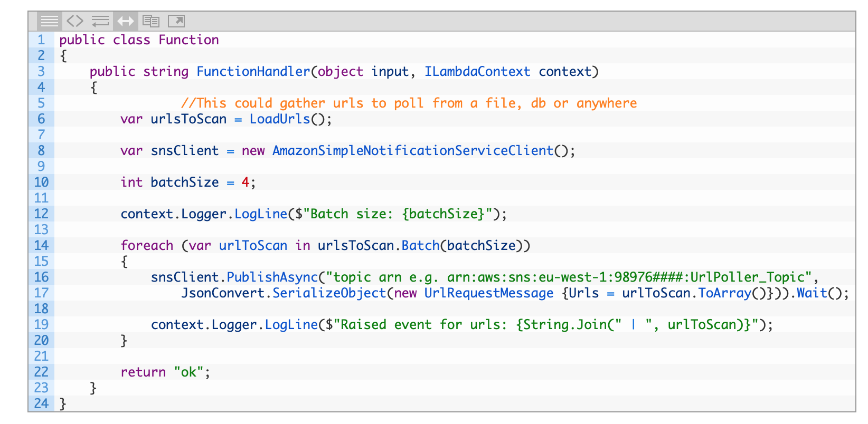Image resolution: width=868 pixels, height=424 pixels.
Task: Toggle plain code view angle-brackets icon
Action: pos(75,21)
